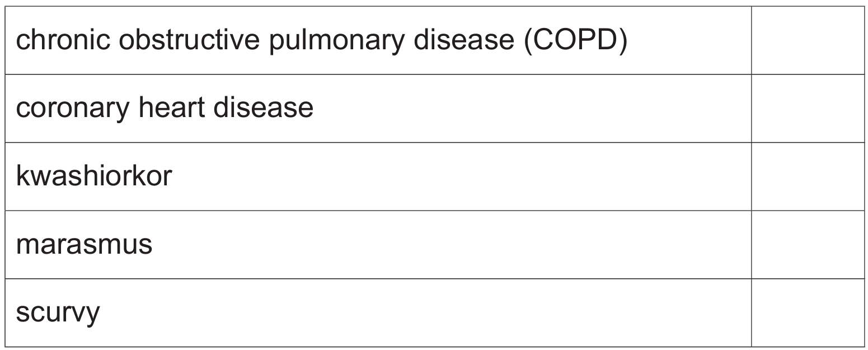Select the 'kwashiorkor' label
The width and height of the screenshot is (868, 350).
point(93,175)
